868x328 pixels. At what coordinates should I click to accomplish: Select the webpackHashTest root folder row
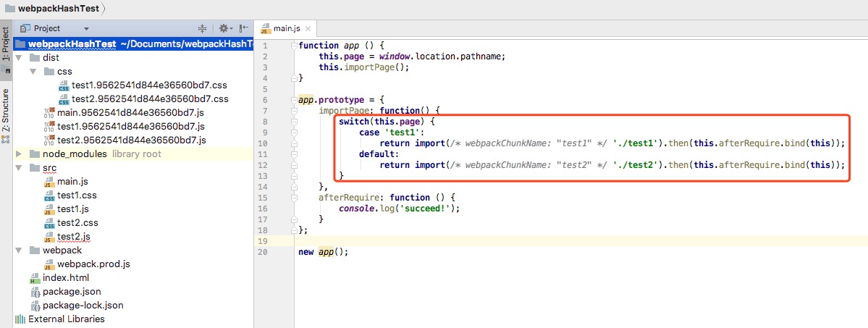point(133,44)
